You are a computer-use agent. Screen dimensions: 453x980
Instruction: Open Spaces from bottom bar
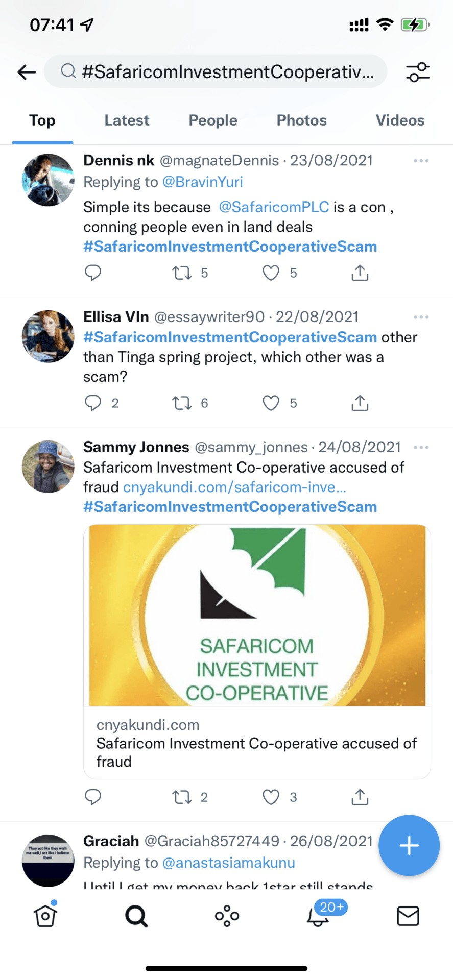tap(227, 916)
